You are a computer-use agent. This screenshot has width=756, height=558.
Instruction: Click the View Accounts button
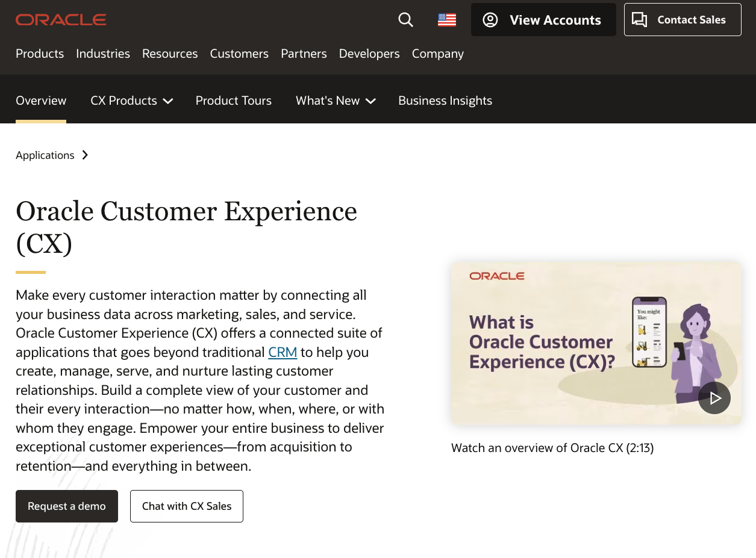(543, 20)
